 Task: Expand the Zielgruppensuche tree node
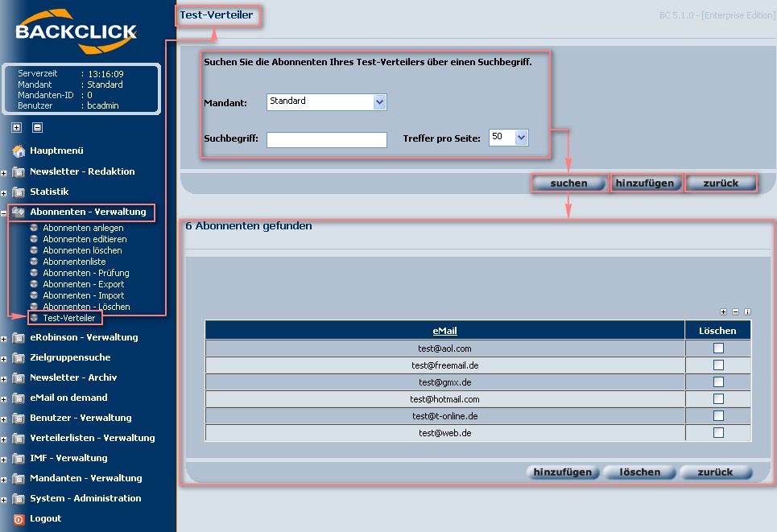click(x=3, y=359)
